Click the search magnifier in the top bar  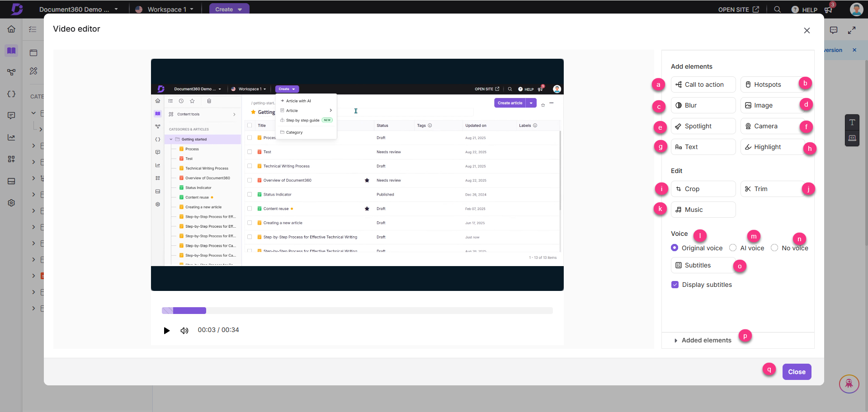pyautogui.click(x=777, y=9)
